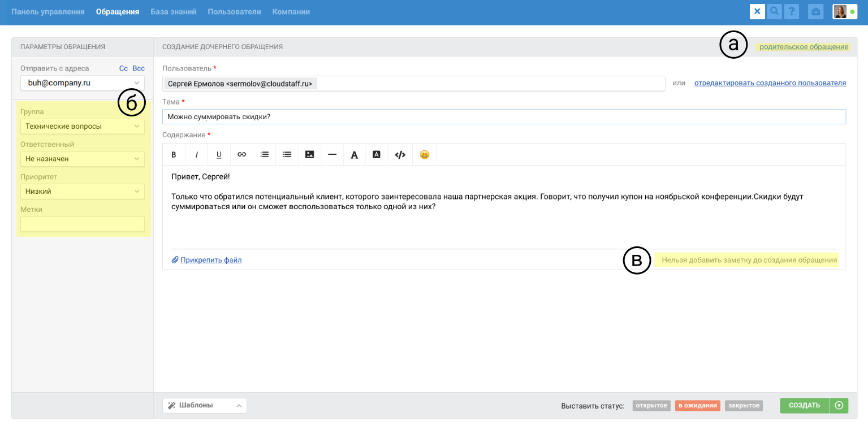Image resolution: width=868 pixels, height=430 pixels.
Task: Open emoji picker in editor toolbar
Action: coord(424,155)
